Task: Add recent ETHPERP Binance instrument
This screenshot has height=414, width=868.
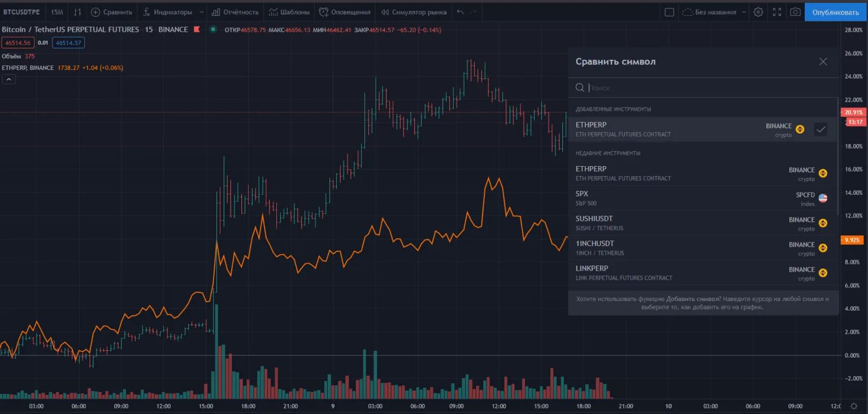Action: [x=702, y=174]
